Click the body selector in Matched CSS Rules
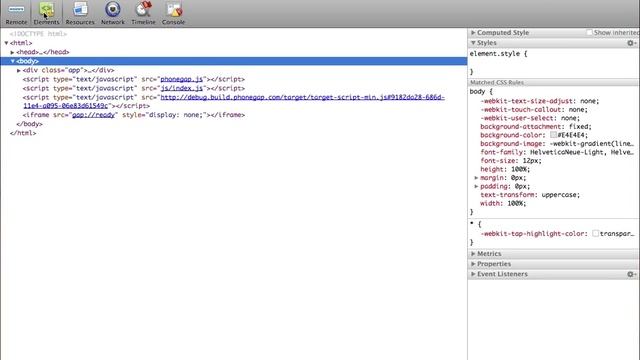The image size is (640, 360). [477, 92]
